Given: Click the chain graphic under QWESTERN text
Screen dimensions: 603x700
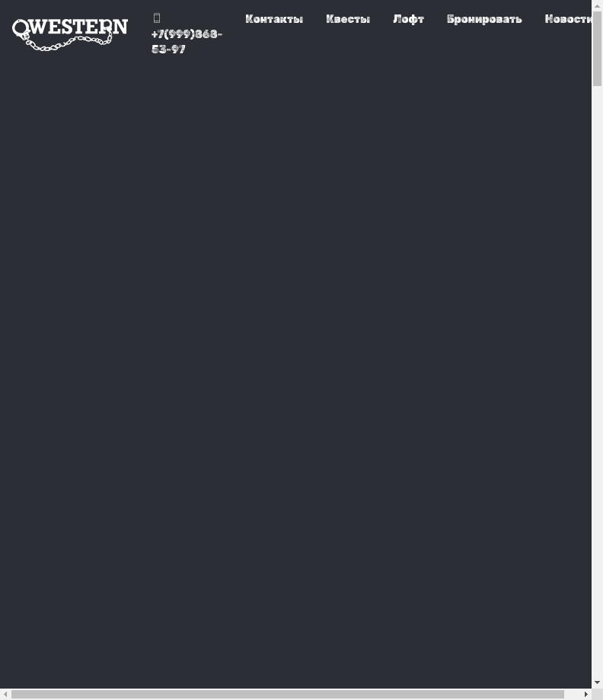Looking at the screenshot, I should point(67,43).
